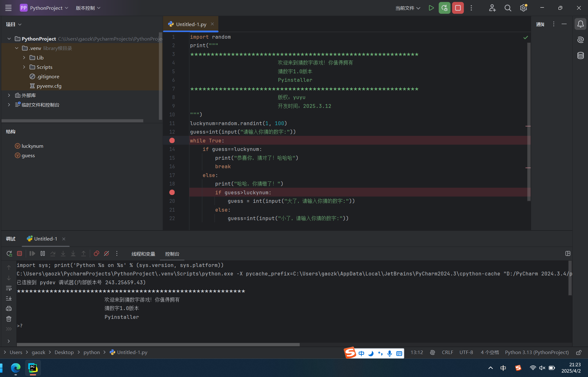588x377 pixels.
Task: Collapse the PythonProject root folder
Action: (x=9, y=39)
